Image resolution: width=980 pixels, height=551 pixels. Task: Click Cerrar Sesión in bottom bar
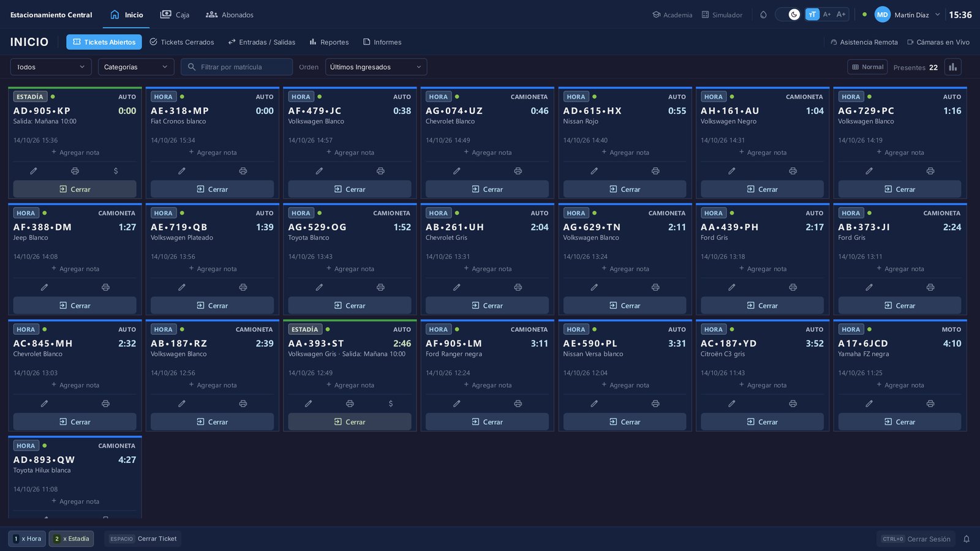click(x=916, y=539)
